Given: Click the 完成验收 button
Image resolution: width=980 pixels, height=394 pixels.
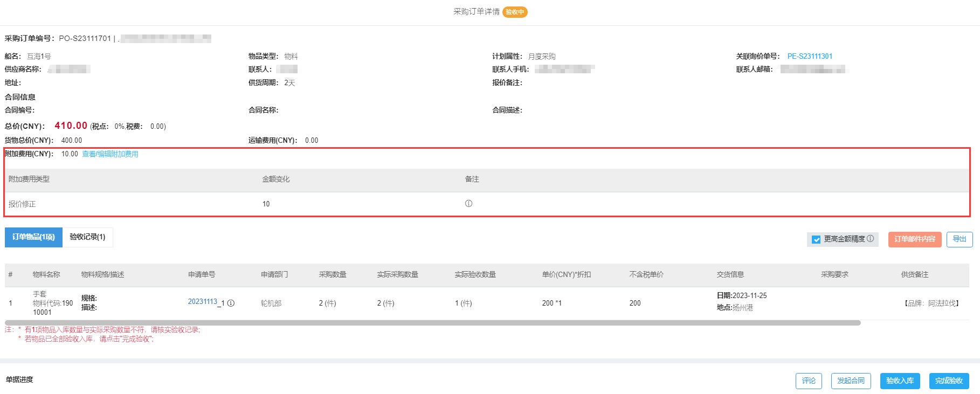Looking at the screenshot, I should point(949,381).
